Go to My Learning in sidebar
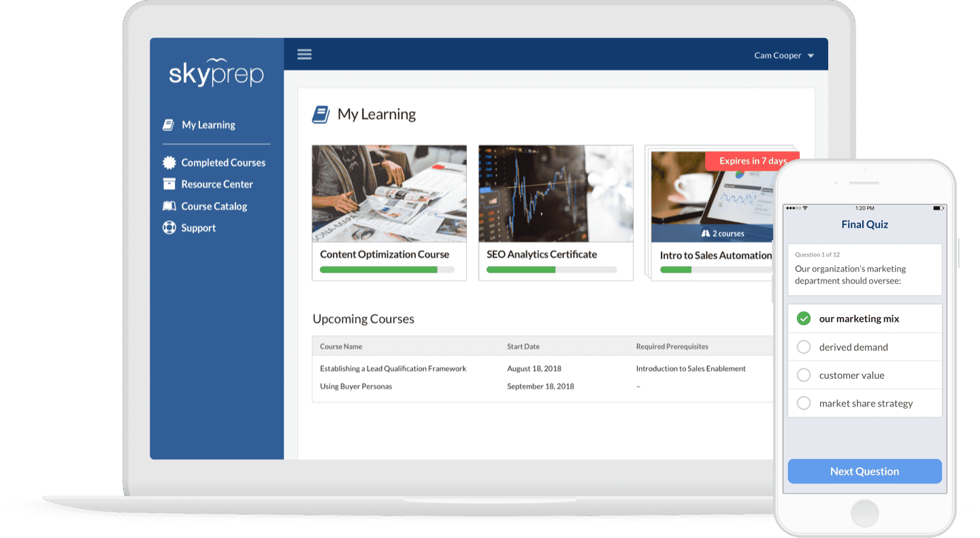The height and width of the screenshot is (538, 980). (x=208, y=125)
